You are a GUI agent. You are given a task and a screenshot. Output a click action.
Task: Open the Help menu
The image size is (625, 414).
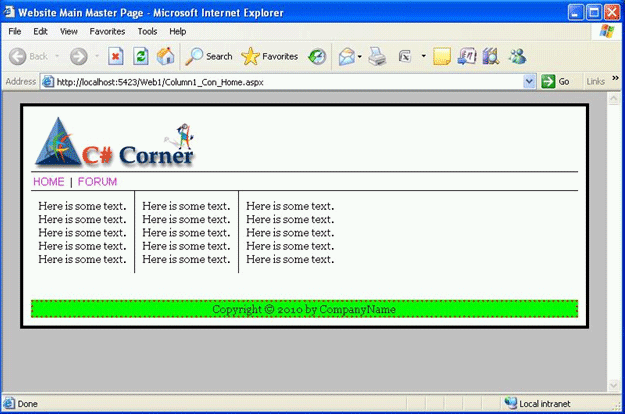pyautogui.click(x=177, y=31)
